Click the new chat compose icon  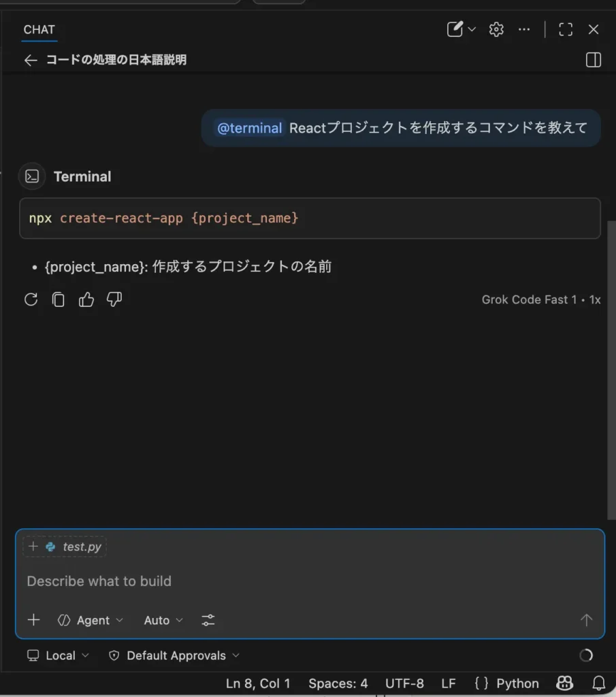coord(455,29)
